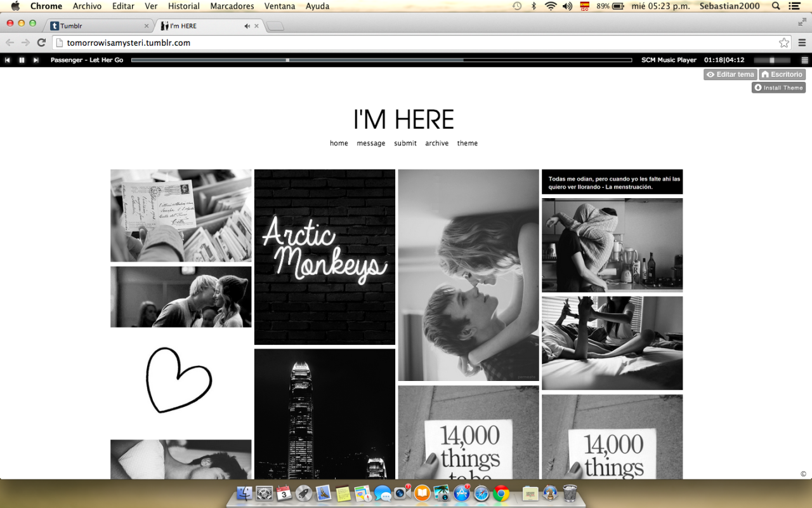Open System Preferences from the dock

264,493
